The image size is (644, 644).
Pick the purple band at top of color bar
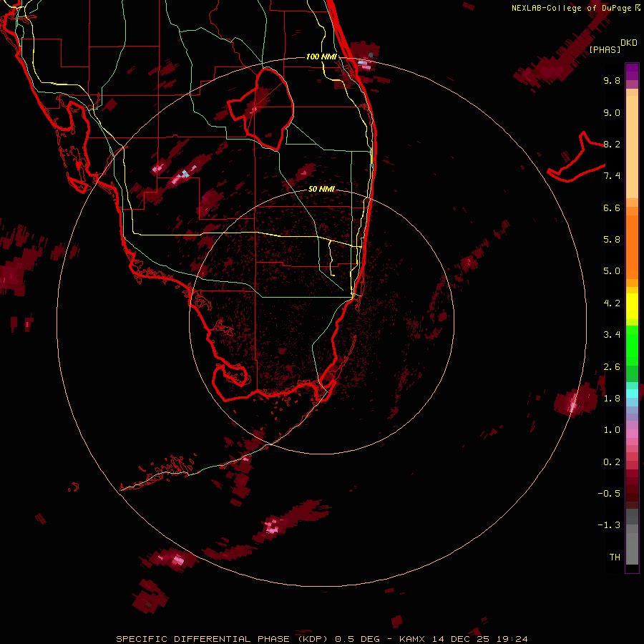pyautogui.click(x=632, y=72)
